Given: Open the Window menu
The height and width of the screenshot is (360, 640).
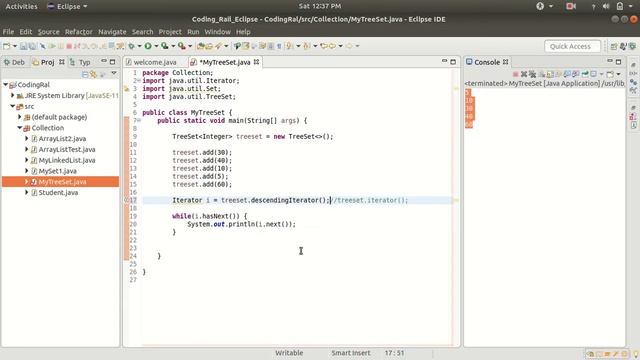Looking at the screenshot, I should pyautogui.click(x=218, y=32).
